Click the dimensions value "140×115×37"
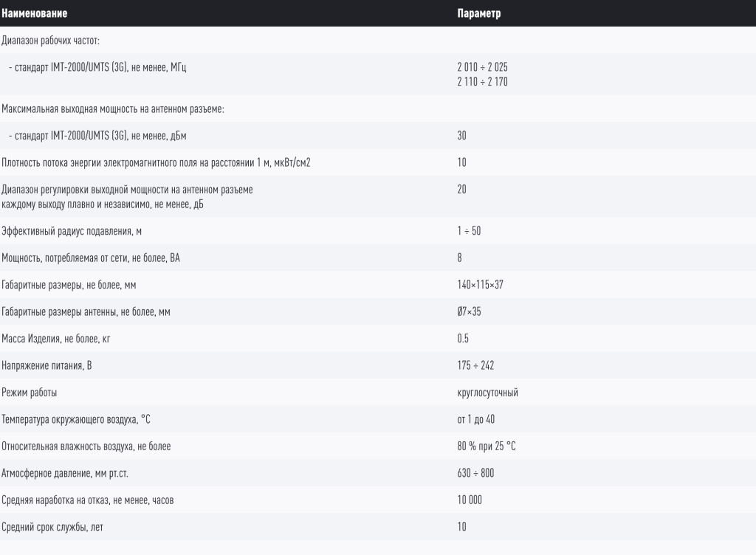Viewport: 756px width, 555px height. coord(481,285)
